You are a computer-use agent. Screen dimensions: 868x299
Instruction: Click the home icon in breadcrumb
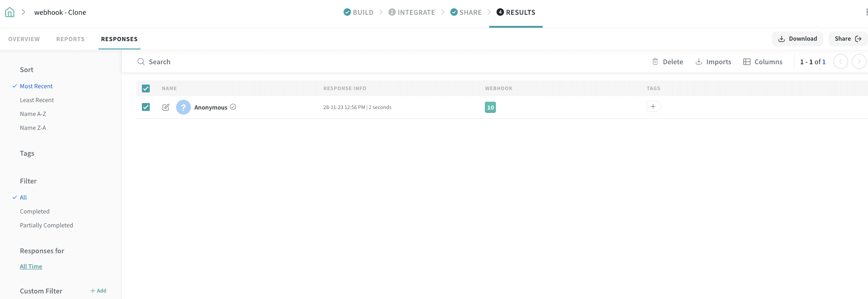click(x=10, y=12)
